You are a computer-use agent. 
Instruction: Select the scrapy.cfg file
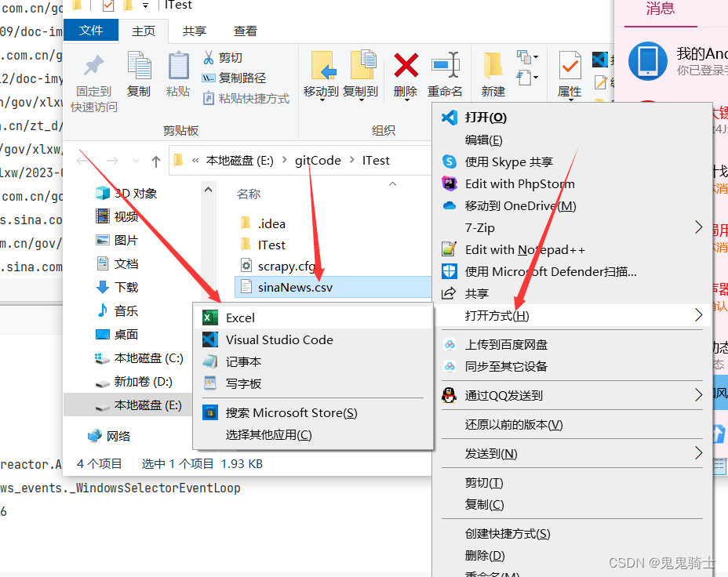click(x=278, y=267)
